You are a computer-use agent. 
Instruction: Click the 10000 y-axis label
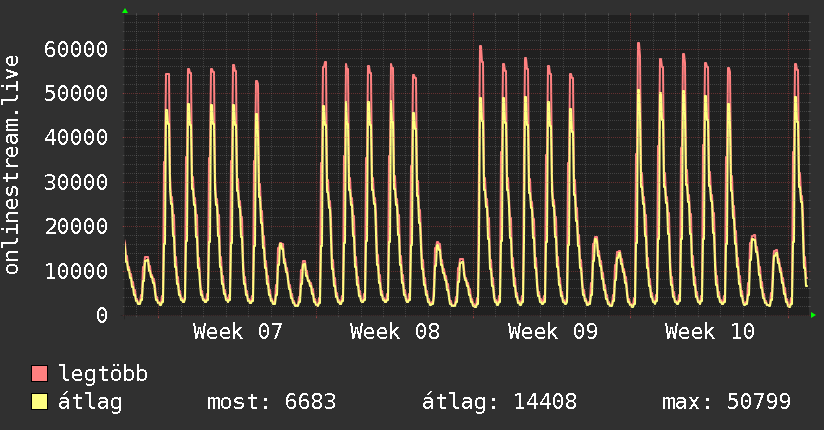[76, 271]
